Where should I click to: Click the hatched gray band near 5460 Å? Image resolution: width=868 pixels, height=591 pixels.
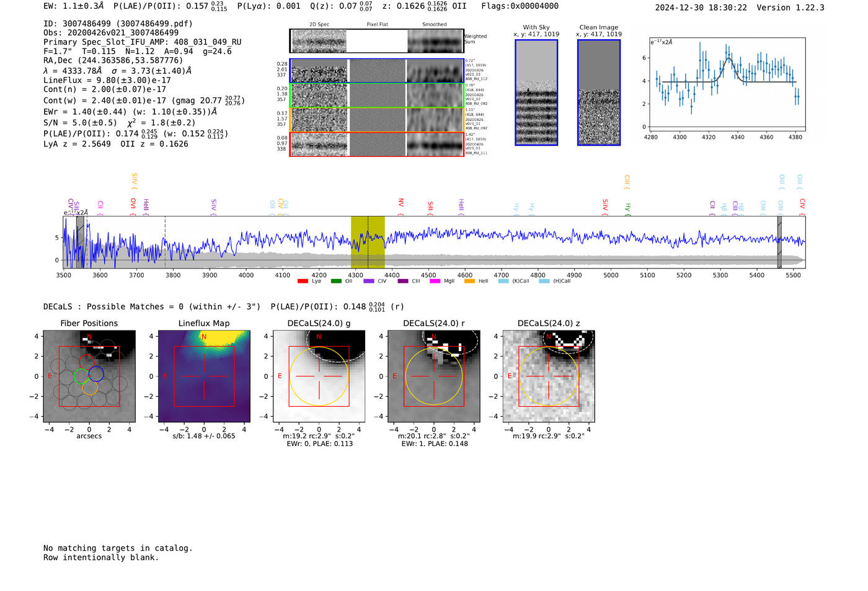[x=779, y=242]
